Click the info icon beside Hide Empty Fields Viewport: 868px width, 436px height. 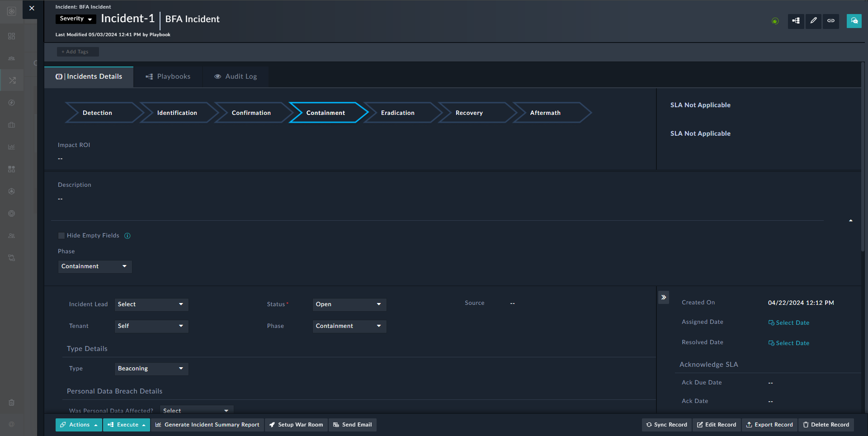(x=127, y=236)
